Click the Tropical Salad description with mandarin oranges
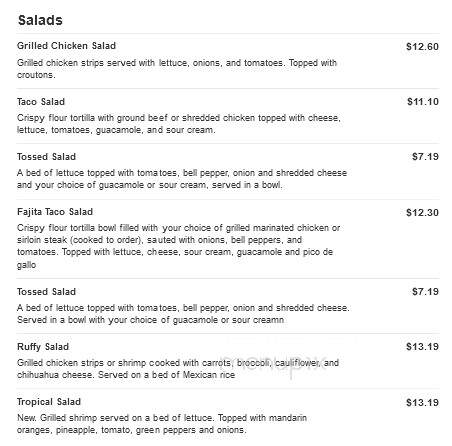The height and width of the screenshot is (446, 452). [162, 424]
